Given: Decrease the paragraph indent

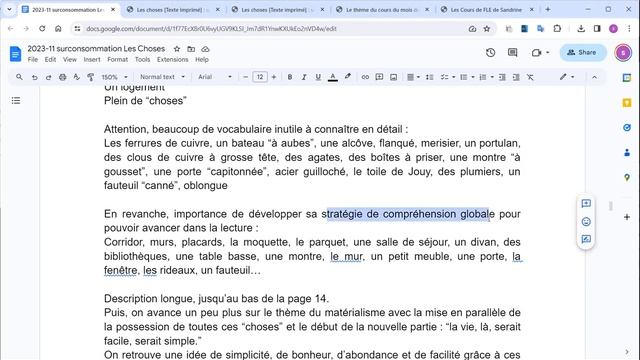Looking at the screenshot, I should pyautogui.click(x=502, y=77).
